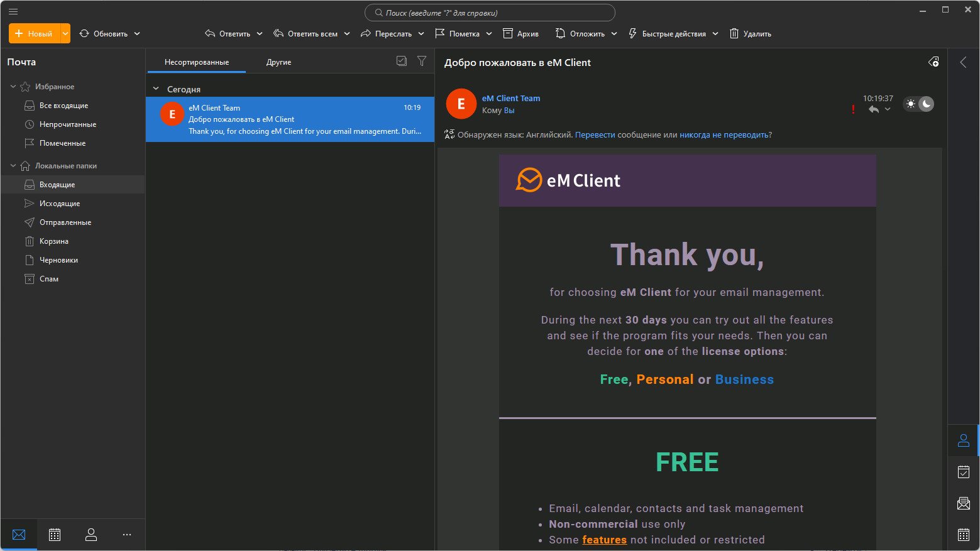Expand the New message dropdown arrow
The width and height of the screenshot is (980, 551).
coord(65,34)
